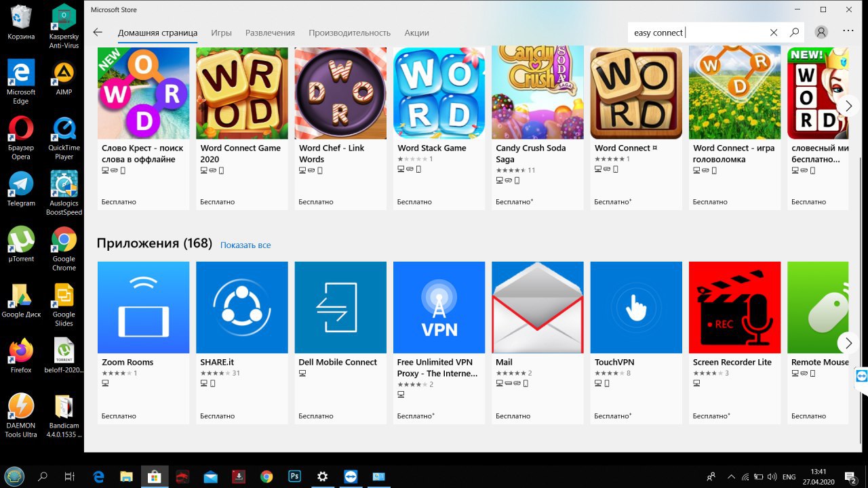This screenshot has height=488, width=868.
Task: Switch to Акции tab
Action: [x=416, y=33]
